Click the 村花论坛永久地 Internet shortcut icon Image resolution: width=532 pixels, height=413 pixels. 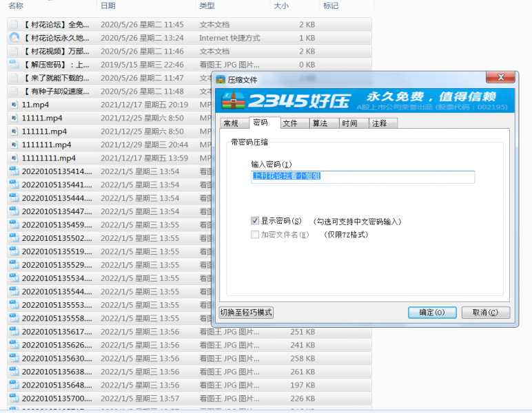[x=14, y=38]
